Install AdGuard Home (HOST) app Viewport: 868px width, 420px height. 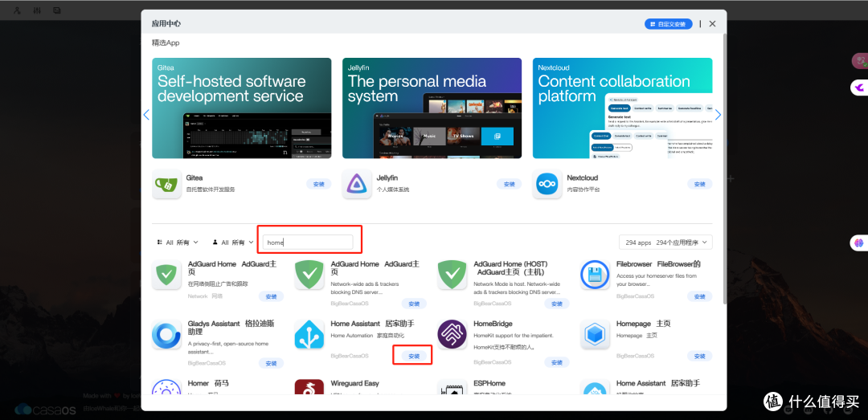pyautogui.click(x=557, y=304)
